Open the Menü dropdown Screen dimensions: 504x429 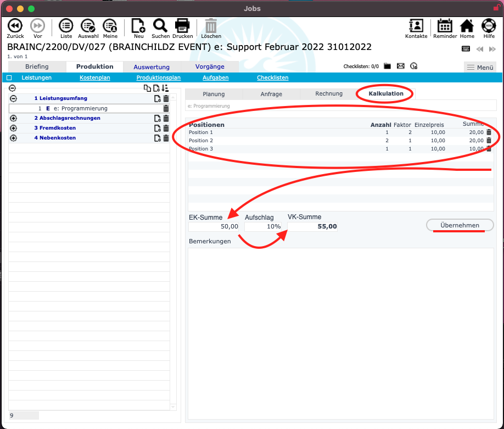[x=480, y=67]
